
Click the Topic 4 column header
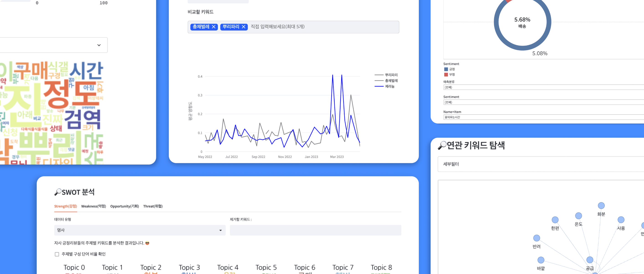pos(228,267)
